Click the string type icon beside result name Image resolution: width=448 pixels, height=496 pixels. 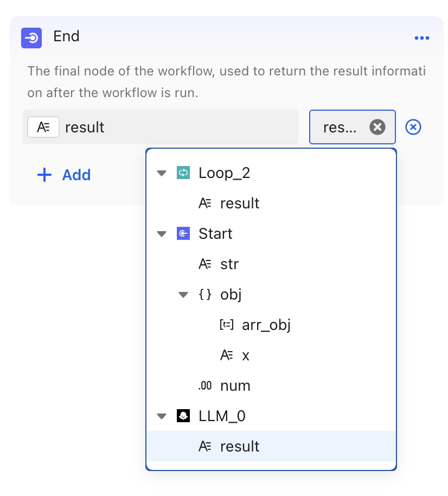(43, 127)
